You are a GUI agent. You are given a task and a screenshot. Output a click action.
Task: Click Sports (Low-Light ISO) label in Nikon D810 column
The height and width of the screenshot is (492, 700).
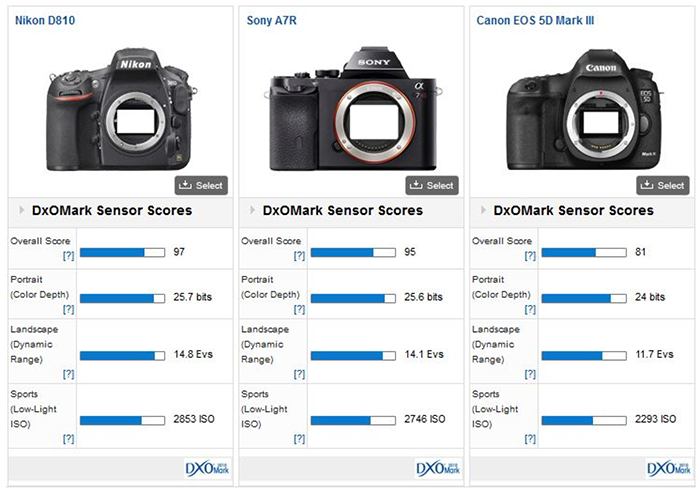point(33,409)
